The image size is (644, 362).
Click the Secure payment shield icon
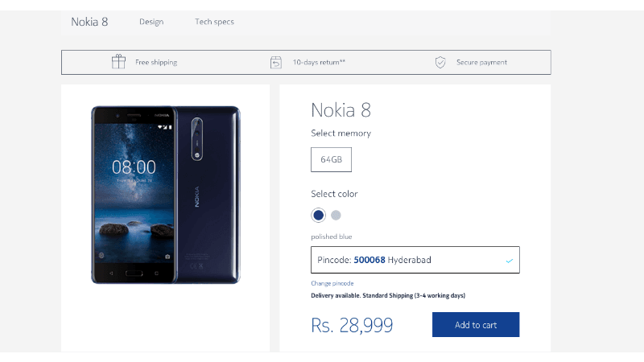(x=440, y=63)
